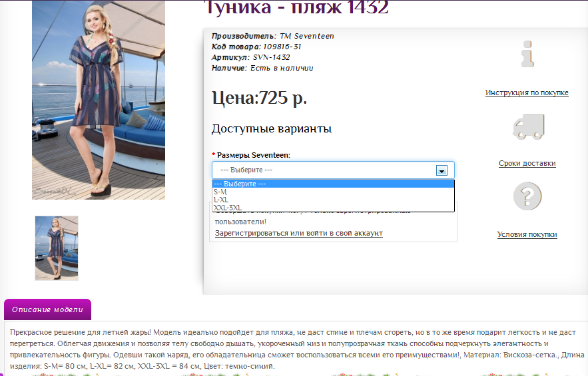
Task: Click the small product thumbnail below the photo
Action: [x=57, y=248]
